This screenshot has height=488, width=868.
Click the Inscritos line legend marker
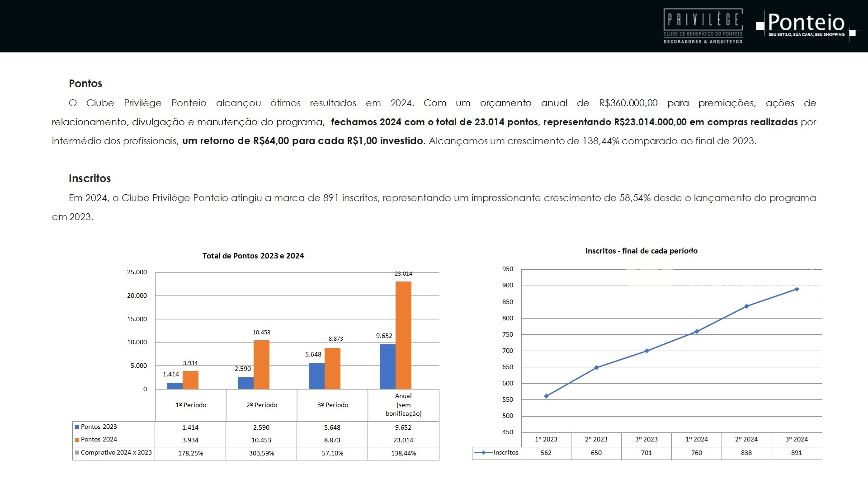483,453
